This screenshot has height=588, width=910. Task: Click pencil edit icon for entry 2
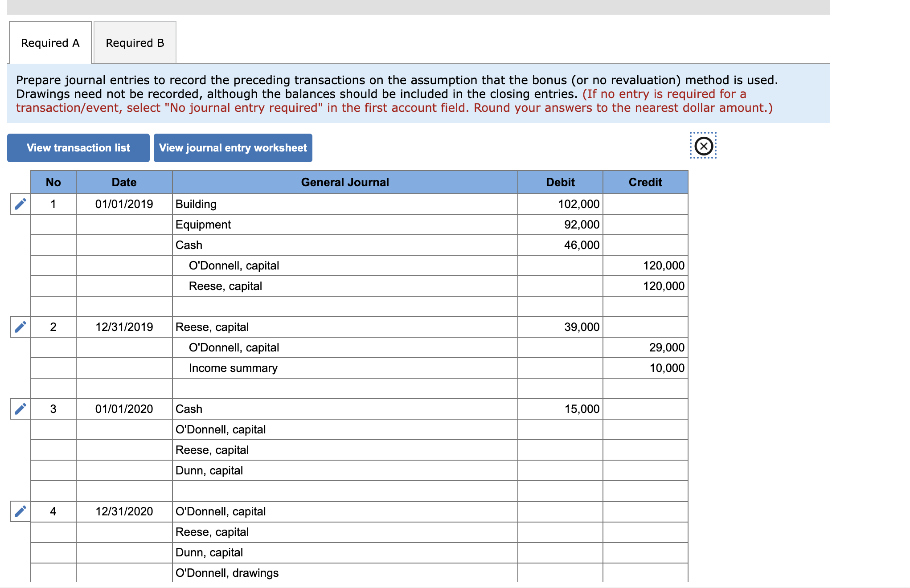click(x=20, y=327)
